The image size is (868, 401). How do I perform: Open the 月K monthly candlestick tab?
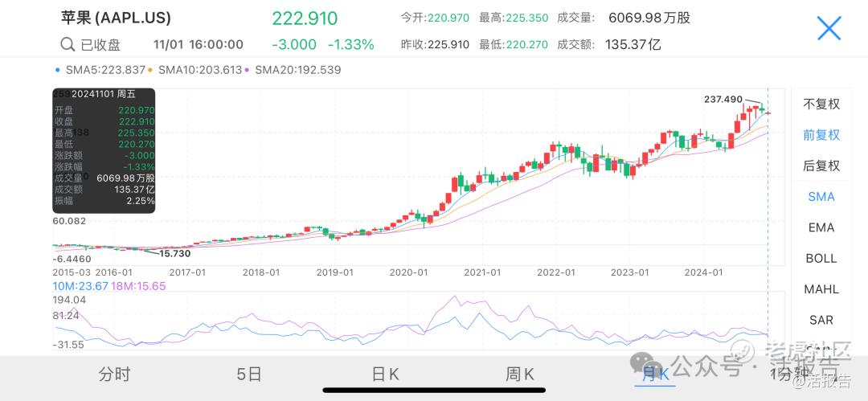point(656,374)
